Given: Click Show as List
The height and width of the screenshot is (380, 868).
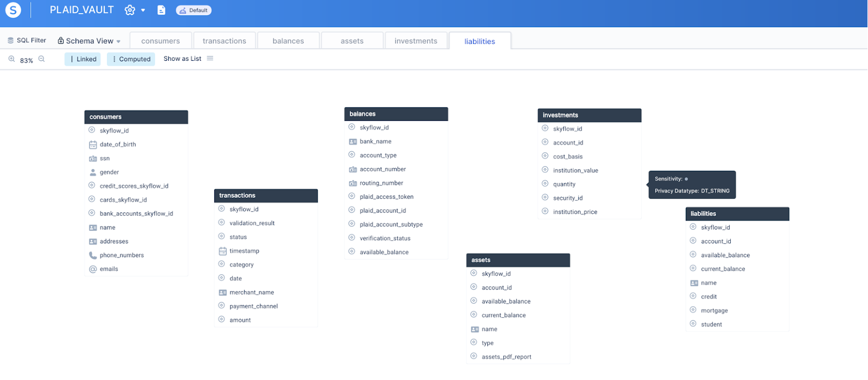Looking at the screenshot, I should pyautogui.click(x=182, y=59).
